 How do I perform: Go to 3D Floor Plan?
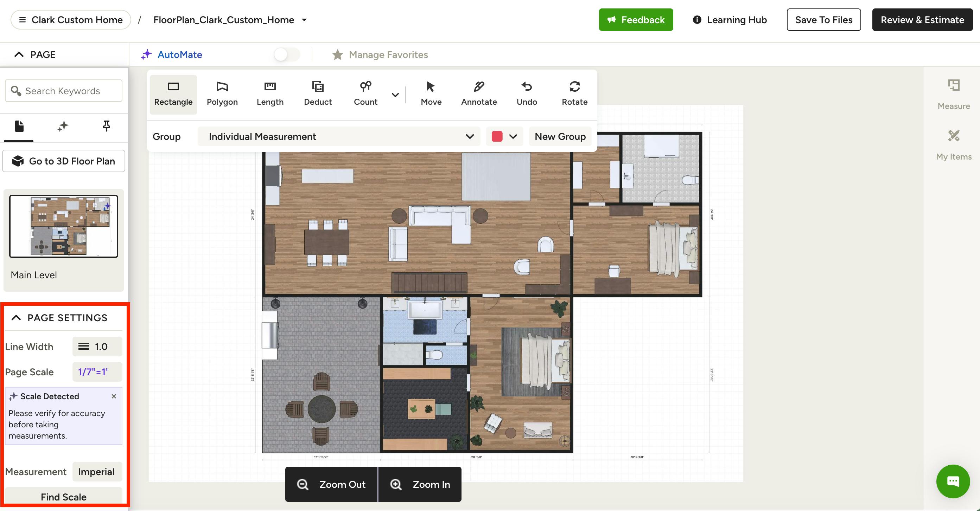(x=64, y=161)
